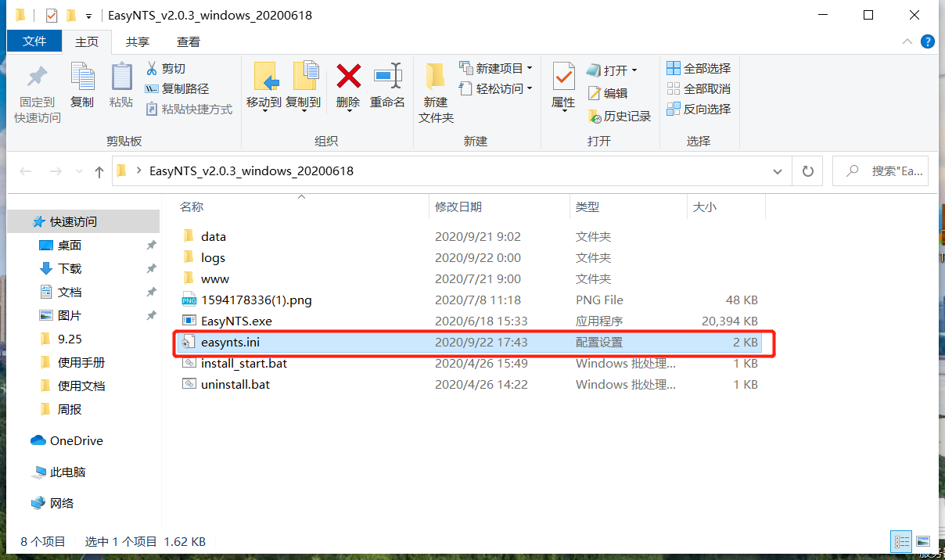Open This PC (此电脑) in sidebar
This screenshot has height=560, width=945.
pos(67,472)
